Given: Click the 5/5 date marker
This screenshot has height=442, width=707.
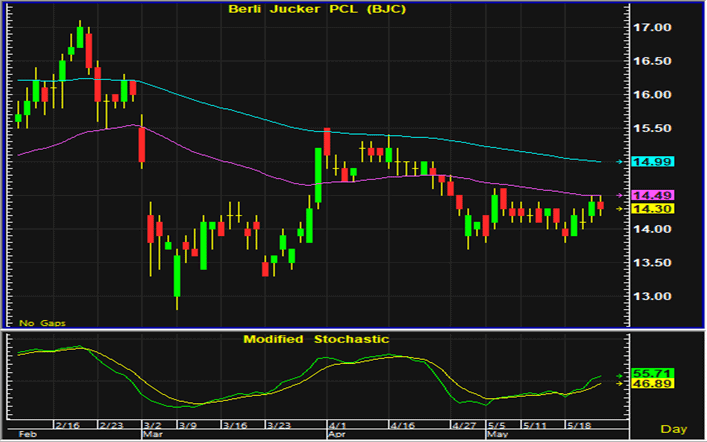Looking at the screenshot, I should point(497,425).
